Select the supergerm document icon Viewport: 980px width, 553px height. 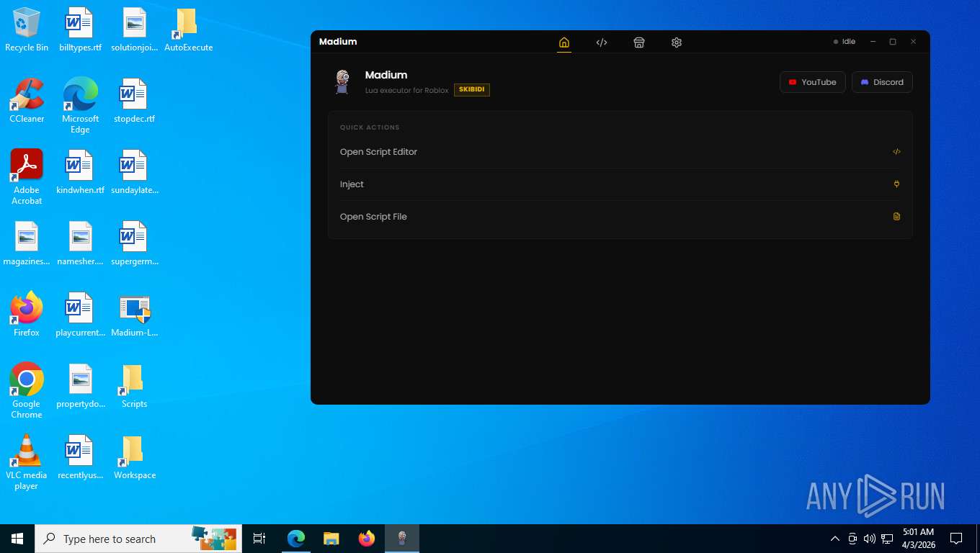[x=134, y=243]
